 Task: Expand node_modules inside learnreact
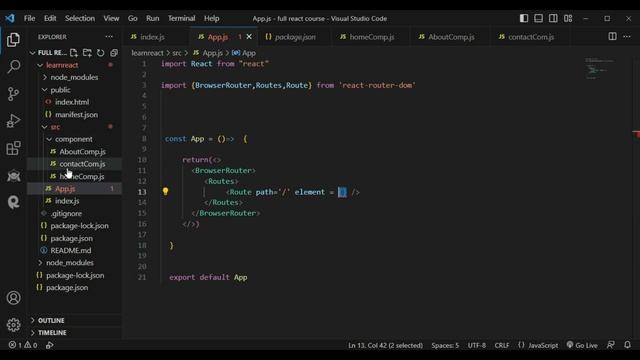[x=74, y=77]
